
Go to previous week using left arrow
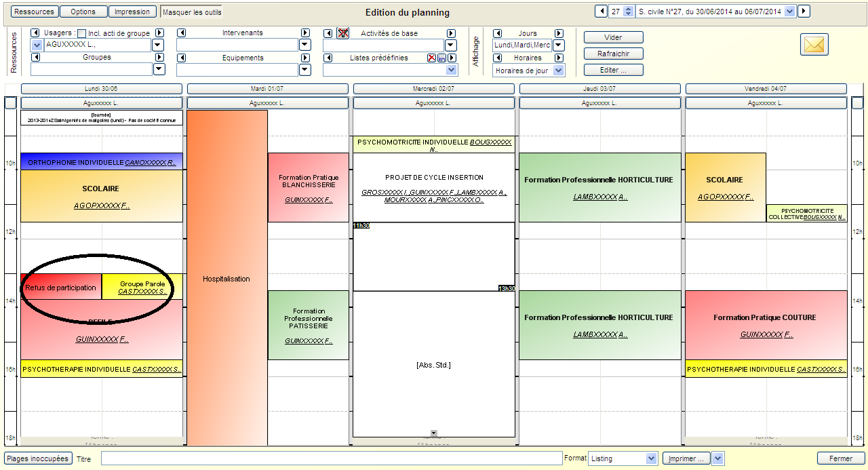(x=601, y=12)
